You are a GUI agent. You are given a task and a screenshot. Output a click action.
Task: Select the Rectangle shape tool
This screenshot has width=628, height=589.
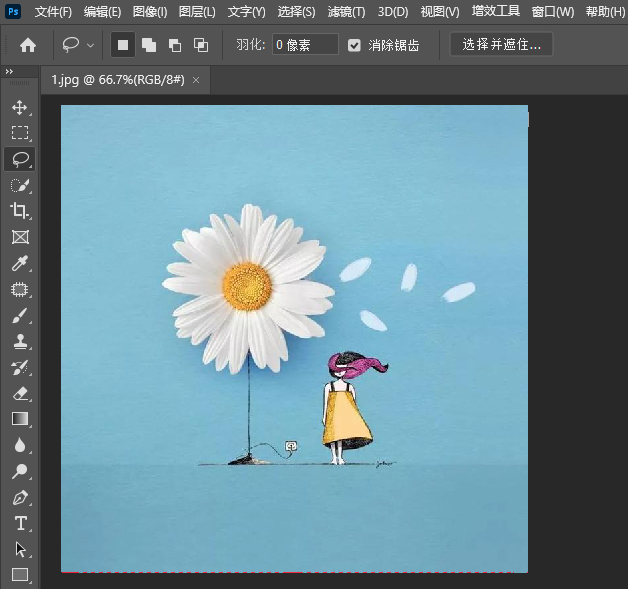pyautogui.click(x=20, y=575)
